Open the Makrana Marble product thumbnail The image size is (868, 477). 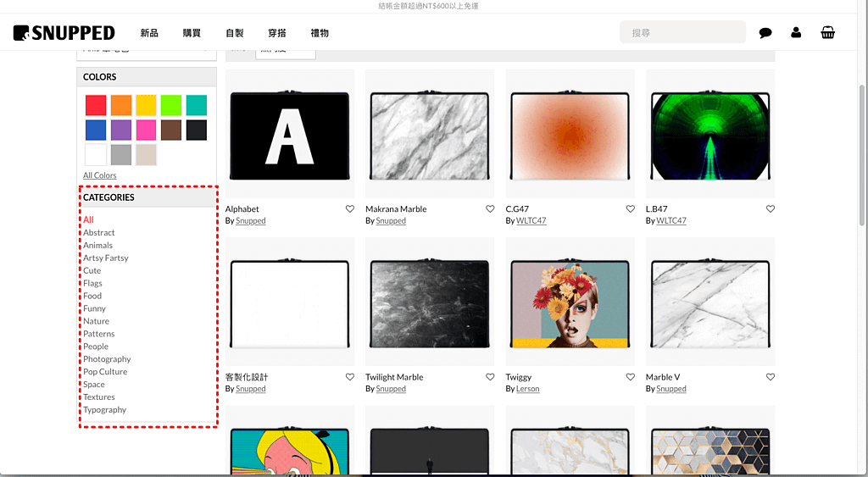click(x=430, y=133)
